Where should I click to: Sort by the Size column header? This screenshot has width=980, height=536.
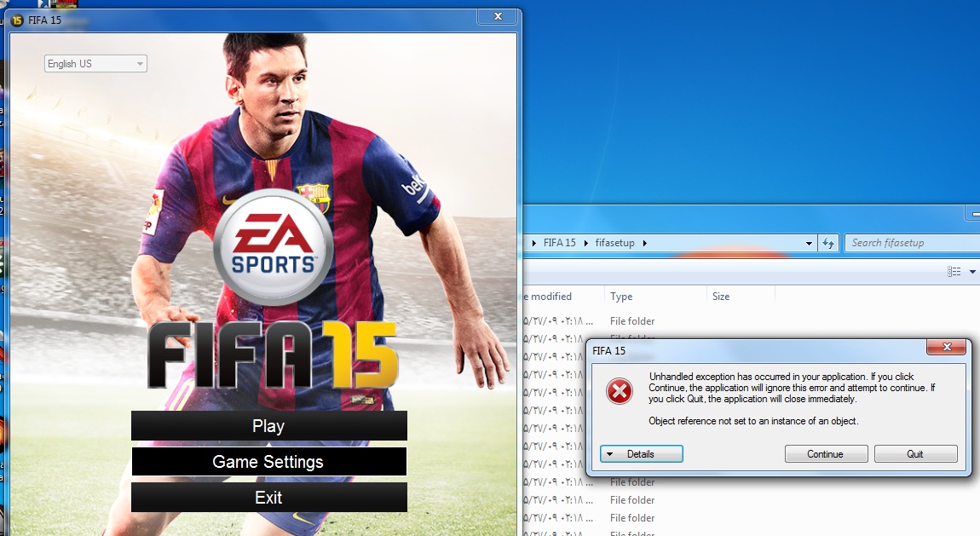(741, 296)
